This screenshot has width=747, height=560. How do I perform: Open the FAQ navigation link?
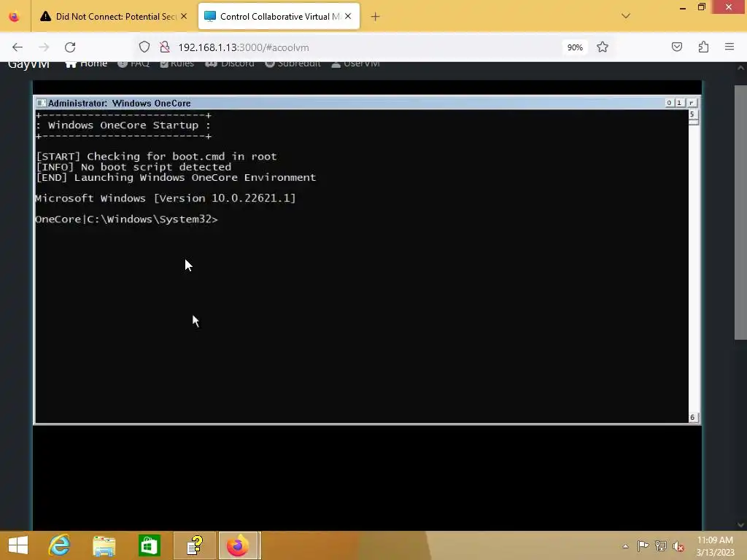tap(133, 63)
